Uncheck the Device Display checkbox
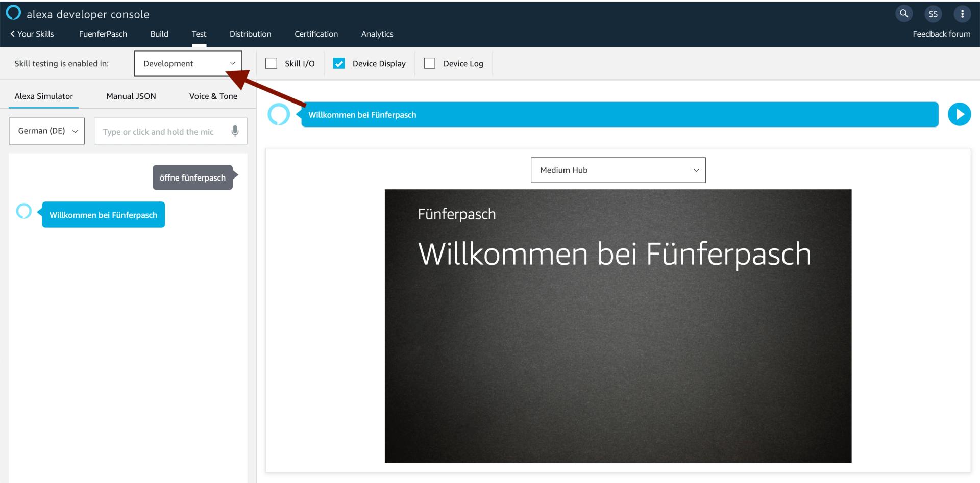This screenshot has height=483, width=980. [339, 63]
